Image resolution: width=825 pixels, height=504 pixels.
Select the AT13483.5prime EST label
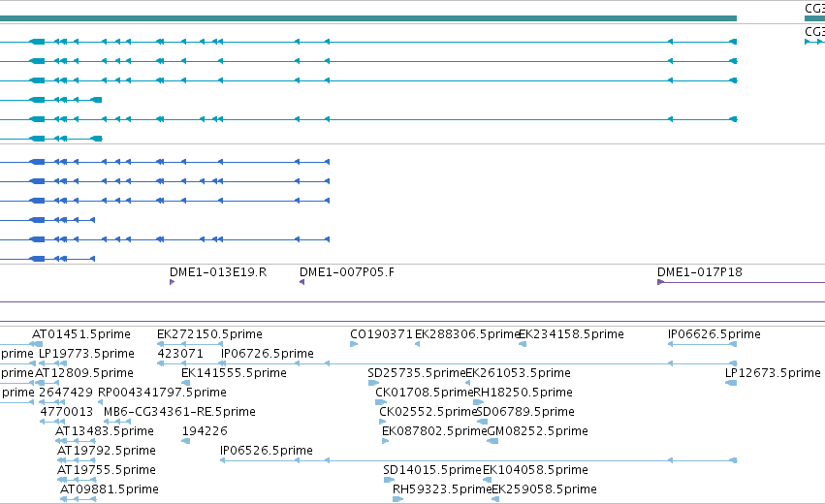click(104, 431)
